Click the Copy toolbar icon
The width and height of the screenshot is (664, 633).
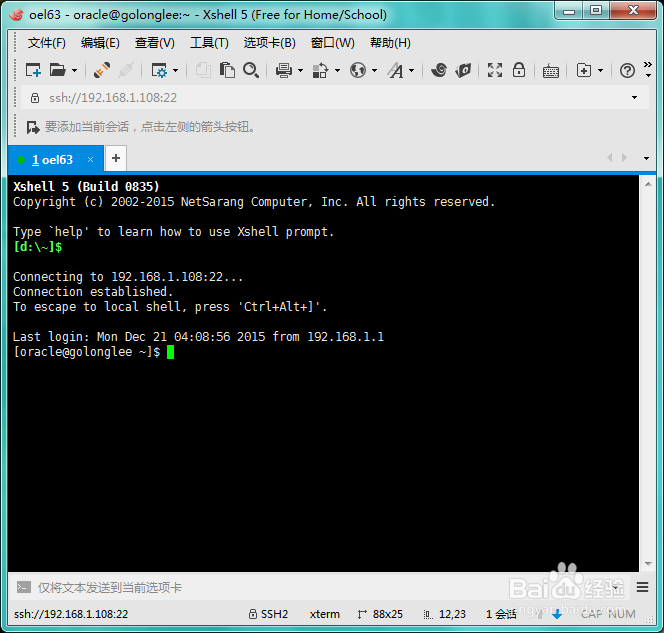point(203,70)
